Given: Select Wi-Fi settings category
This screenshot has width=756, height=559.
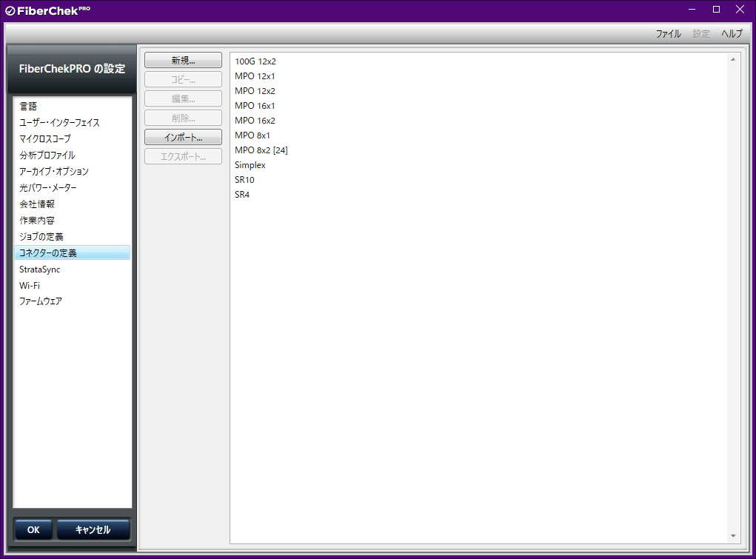Looking at the screenshot, I should pos(73,286).
